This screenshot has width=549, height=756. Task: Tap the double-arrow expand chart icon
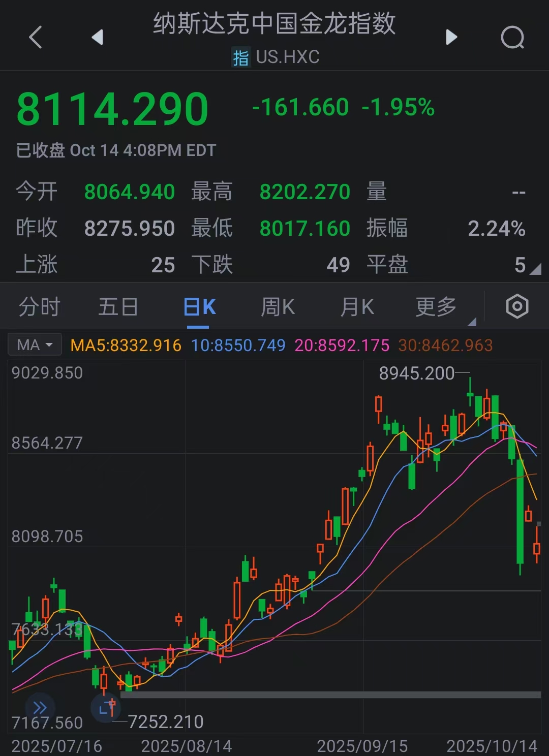(x=40, y=707)
